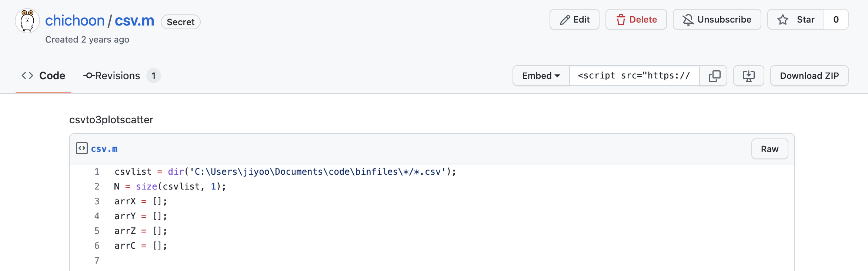Open the Embed dropdown
Image resolution: width=868 pixels, height=271 pixels.
click(541, 76)
